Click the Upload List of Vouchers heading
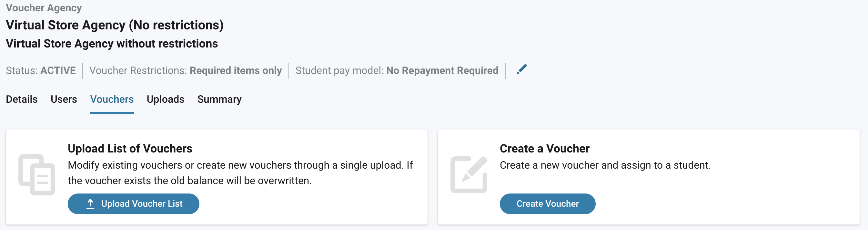 130,148
